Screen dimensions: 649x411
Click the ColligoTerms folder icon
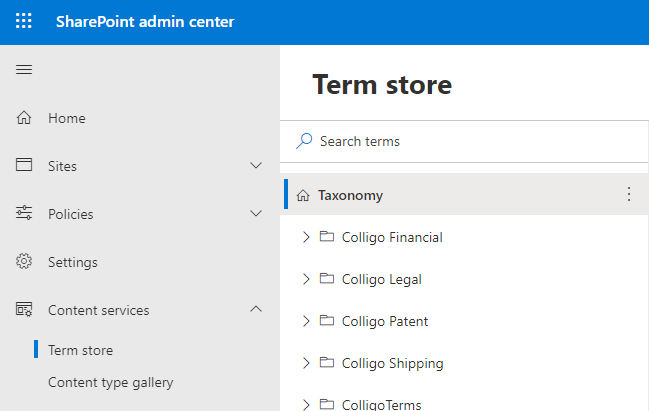pyautogui.click(x=327, y=404)
